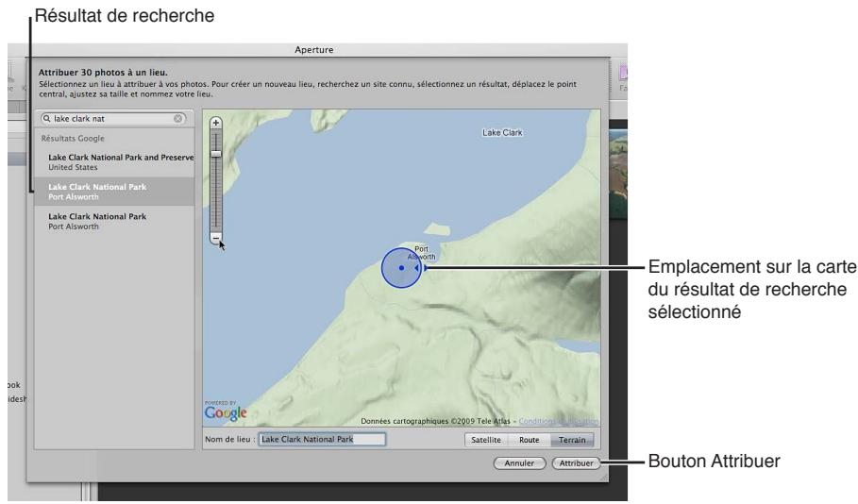
Task: Select result Lake Clark National Park and Preserve
Action: click(114, 162)
